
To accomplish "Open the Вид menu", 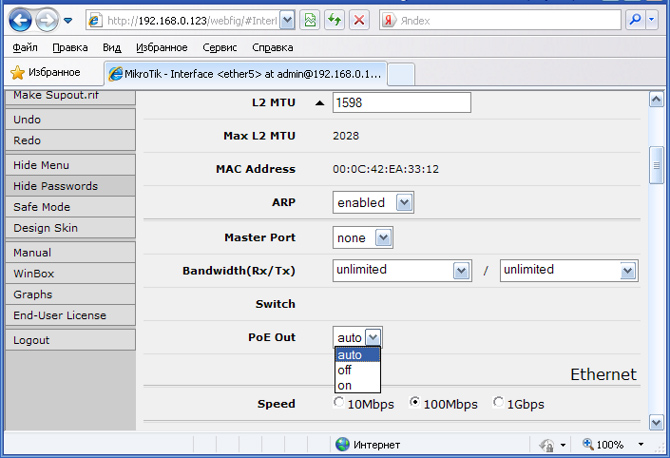I will pos(112,47).
